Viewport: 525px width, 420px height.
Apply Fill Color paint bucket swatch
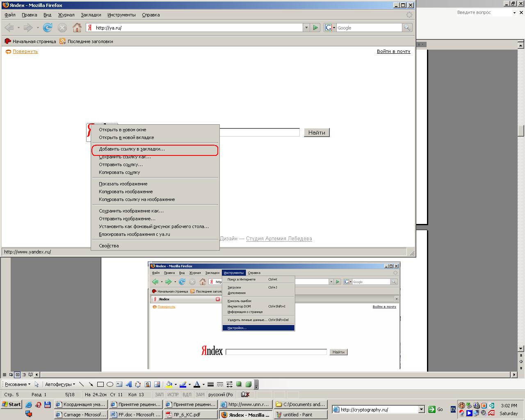(169, 384)
